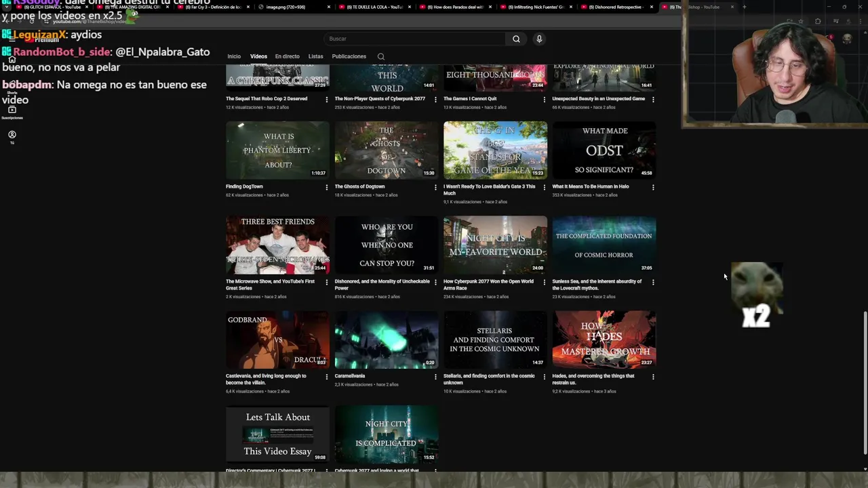Screen dimensions: 868x488
Task: Start voice search with microphone icon
Action: point(539,39)
